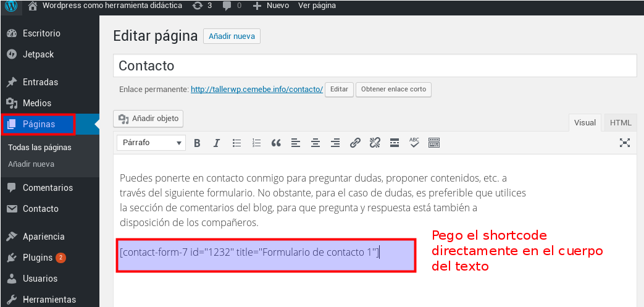Click the Obtener enlace corto button

tap(393, 89)
